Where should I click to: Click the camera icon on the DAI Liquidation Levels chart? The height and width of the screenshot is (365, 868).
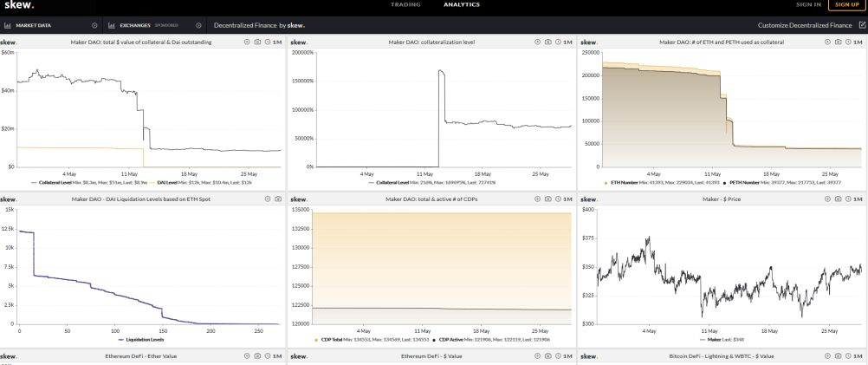pos(278,199)
